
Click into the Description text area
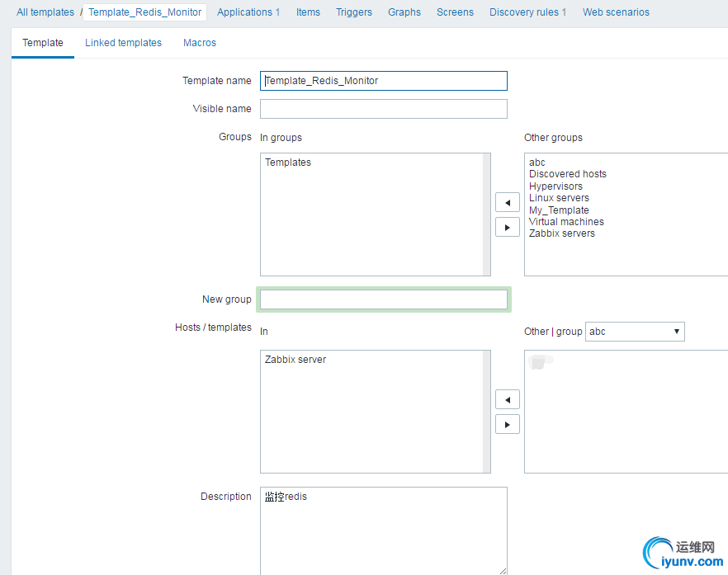click(384, 531)
